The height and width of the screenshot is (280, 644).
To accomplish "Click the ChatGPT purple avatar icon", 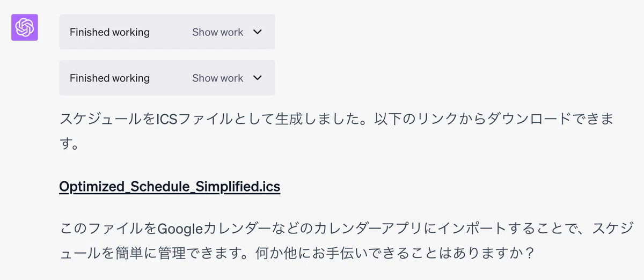I will 25,27.
